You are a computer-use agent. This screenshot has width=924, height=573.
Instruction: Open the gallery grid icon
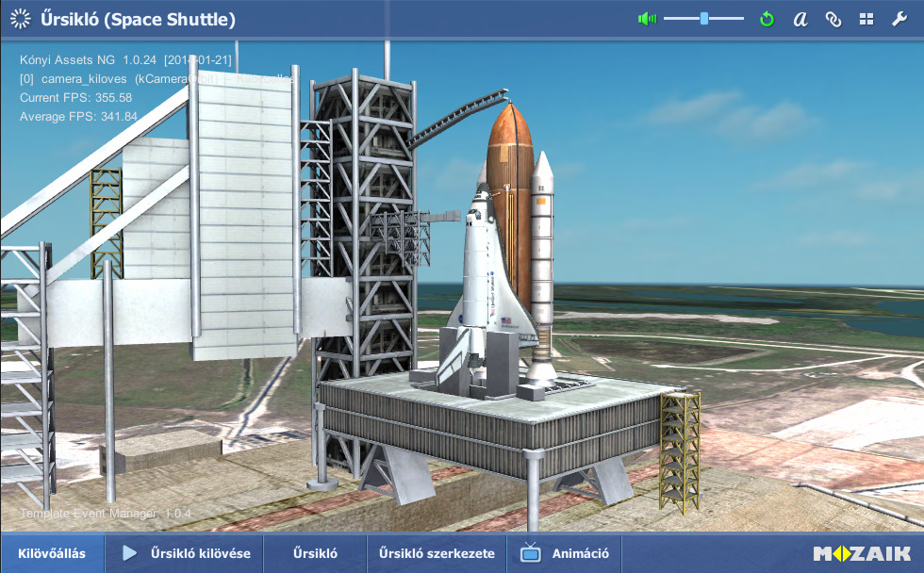(866, 19)
